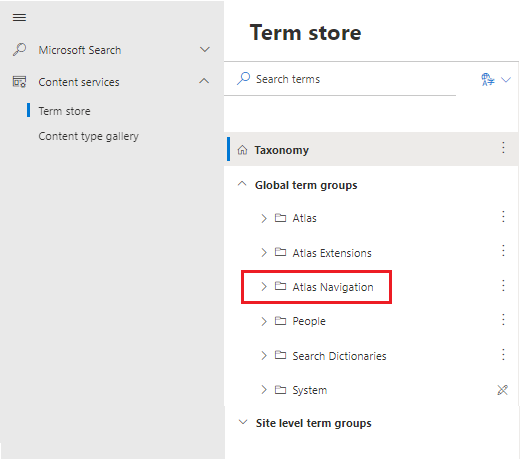
Task: Select Term store in sidebar
Action: 64,111
